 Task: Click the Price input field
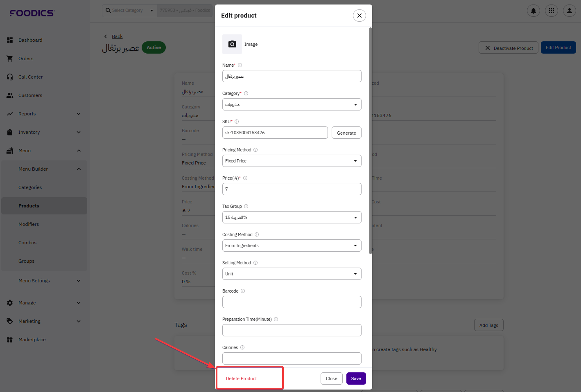(292, 189)
